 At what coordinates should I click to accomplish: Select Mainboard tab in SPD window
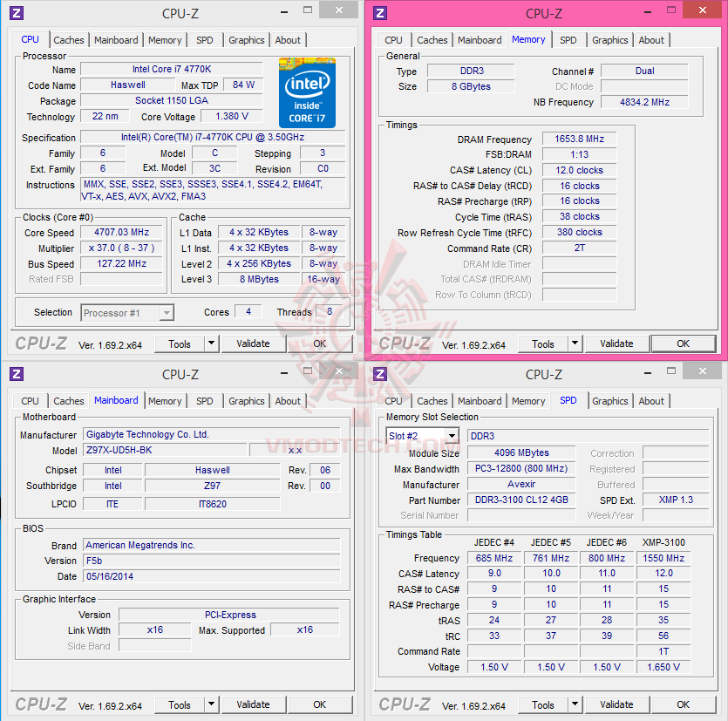480,401
